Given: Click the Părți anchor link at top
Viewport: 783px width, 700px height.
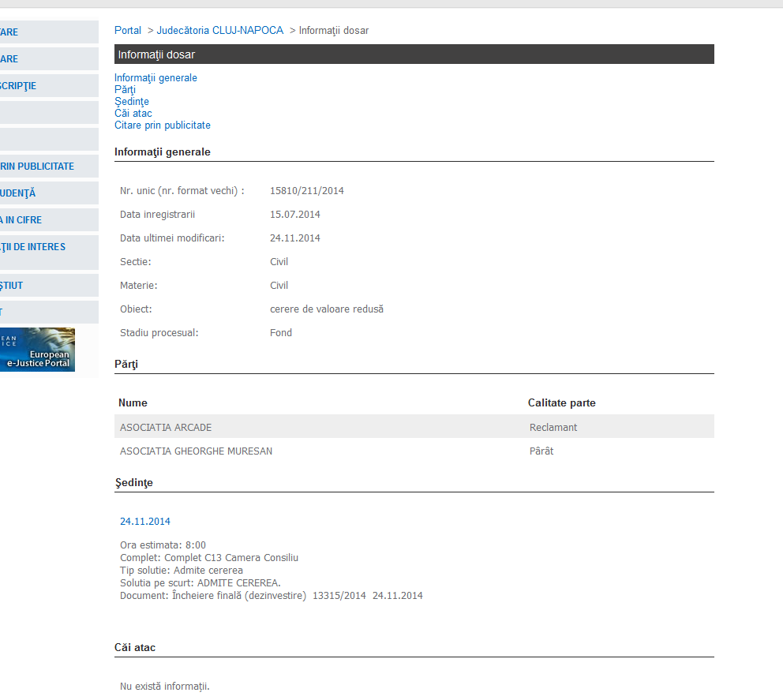Looking at the screenshot, I should (125, 90).
